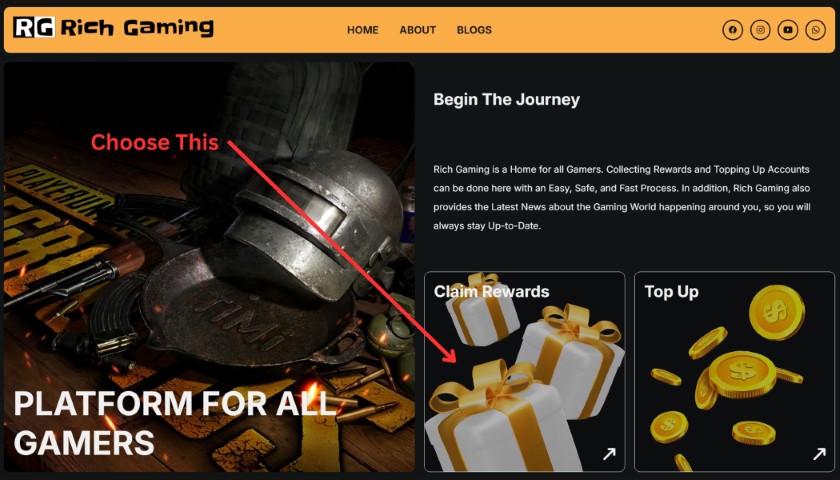Open the Instagram social icon
The height and width of the screenshot is (480, 840).
[760, 30]
